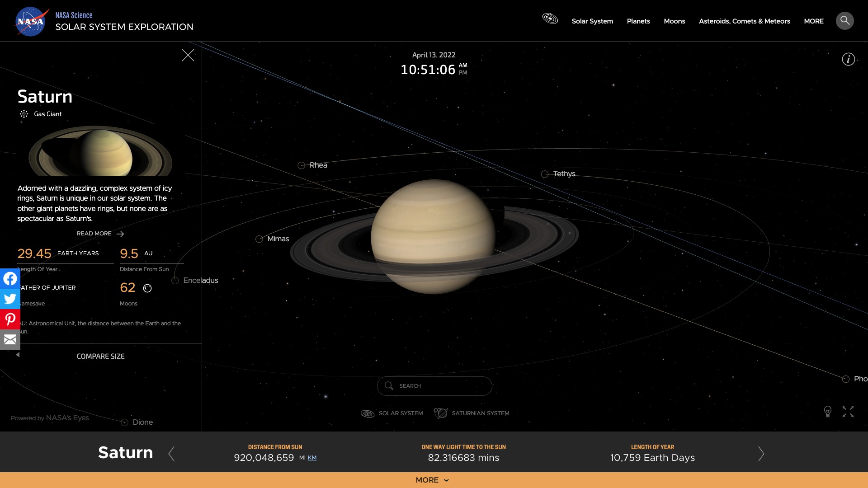Select AM on the clock
Viewport: 868px width, 488px height.
(x=463, y=66)
